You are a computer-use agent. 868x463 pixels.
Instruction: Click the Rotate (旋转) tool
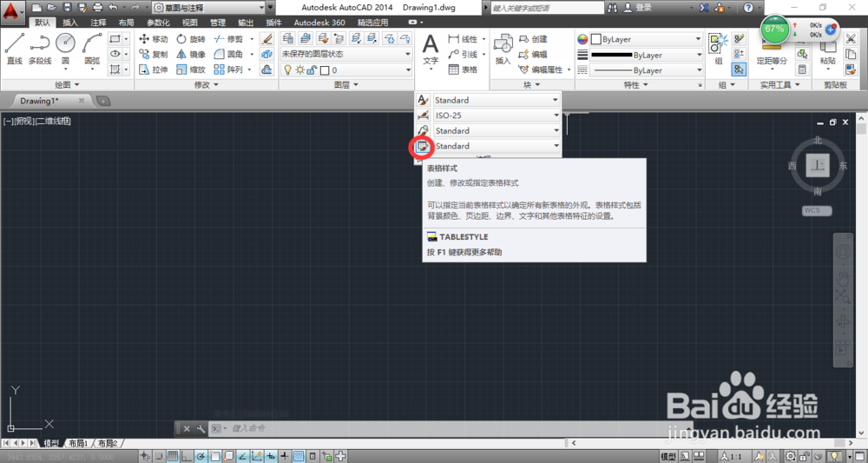click(191, 39)
